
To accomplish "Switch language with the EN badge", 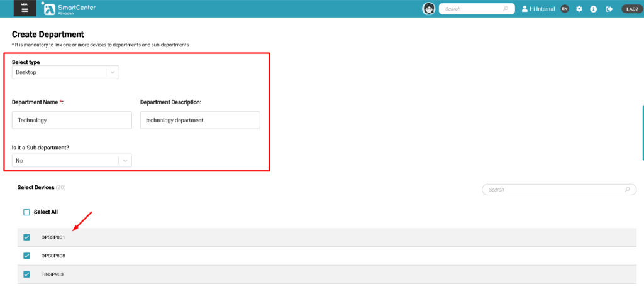I will (565, 9).
